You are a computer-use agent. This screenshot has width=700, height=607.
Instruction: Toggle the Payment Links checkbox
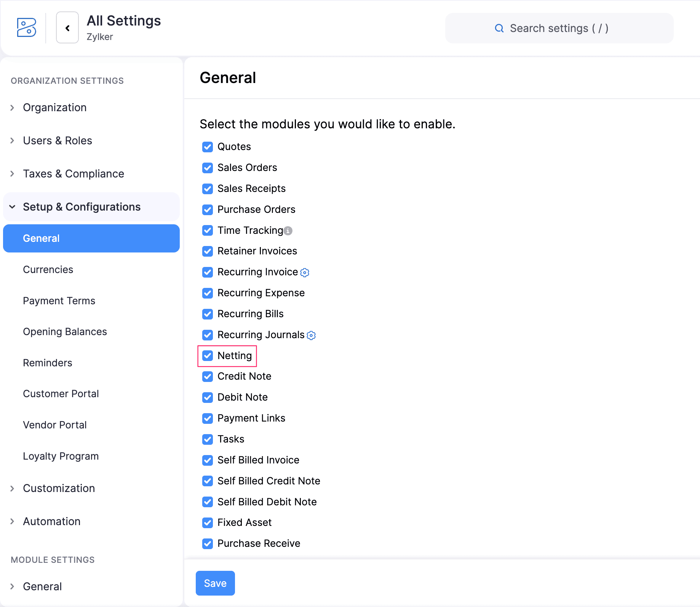tap(208, 418)
